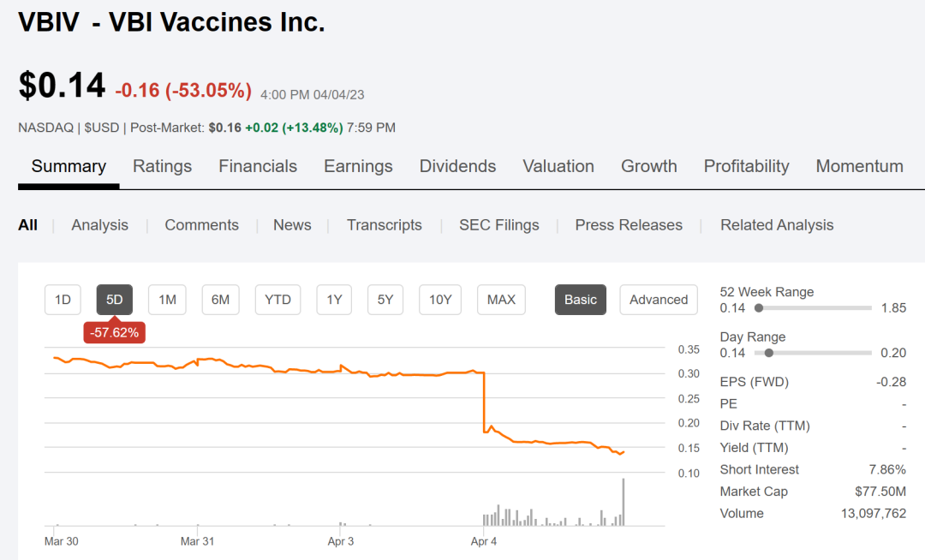Set chart range to 5Y
Image resolution: width=925 pixels, height=560 pixels.
point(385,300)
